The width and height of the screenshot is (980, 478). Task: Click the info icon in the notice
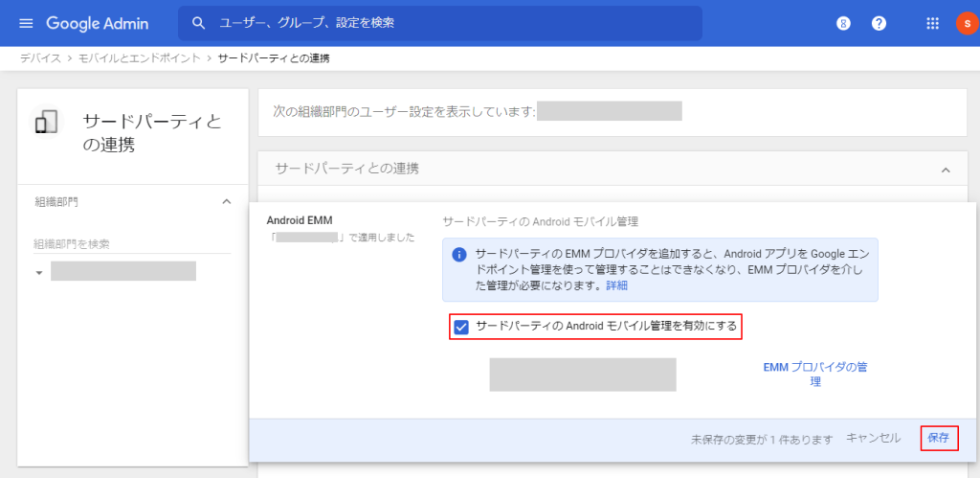click(459, 254)
